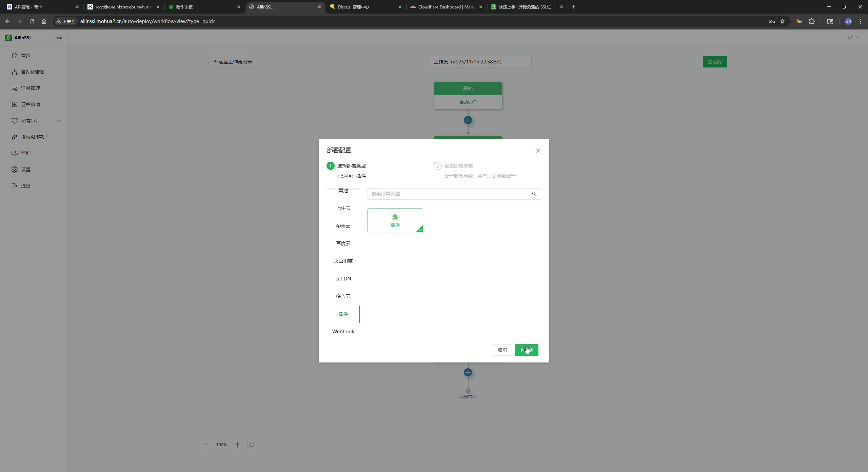This screenshot has height=472, width=868.
Task: Reset canvas zoom with refresh icon
Action: click(251, 445)
